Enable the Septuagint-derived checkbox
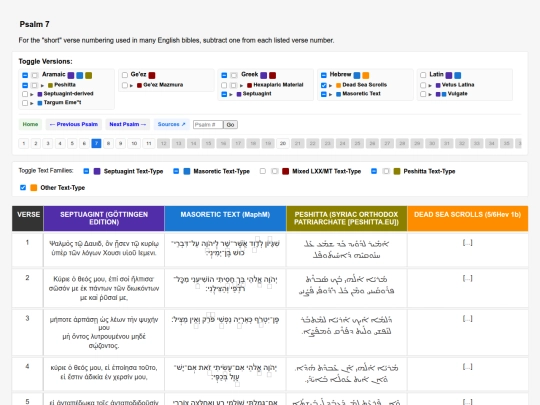Viewport: 540px width, 405px height. point(25,94)
